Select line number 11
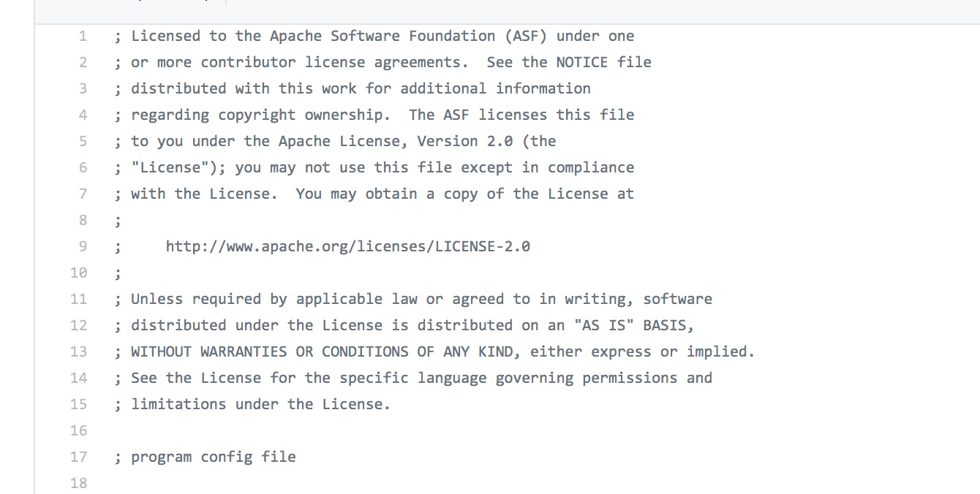 click(x=78, y=299)
